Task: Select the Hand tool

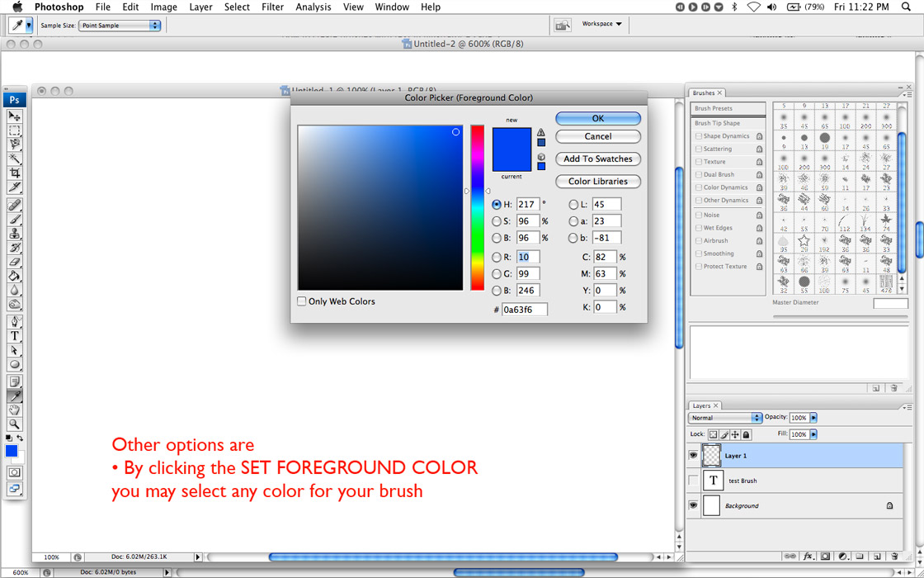Action: click(x=15, y=410)
